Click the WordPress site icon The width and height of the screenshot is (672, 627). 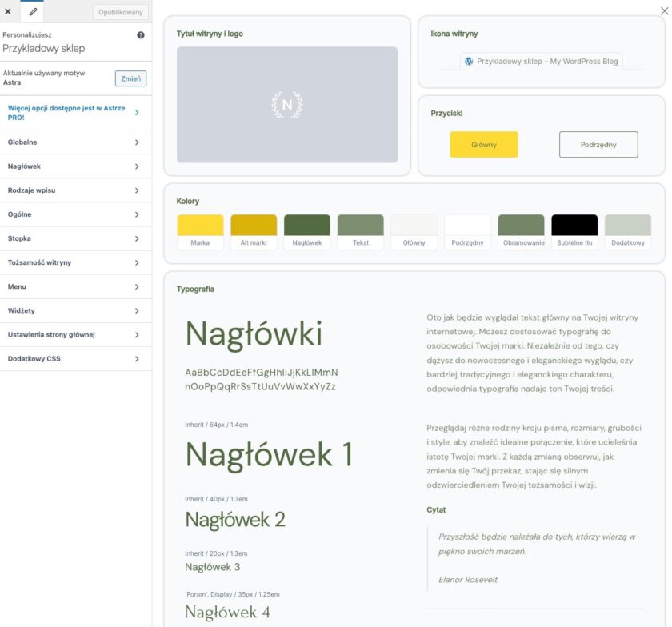click(x=469, y=61)
